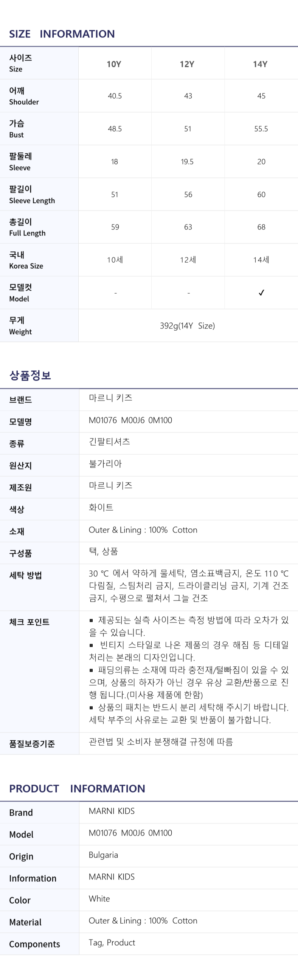The height and width of the screenshot is (980, 298).
Task: Click the Korean model number M01076 M00J6 0M100
Action: point(130,420)
